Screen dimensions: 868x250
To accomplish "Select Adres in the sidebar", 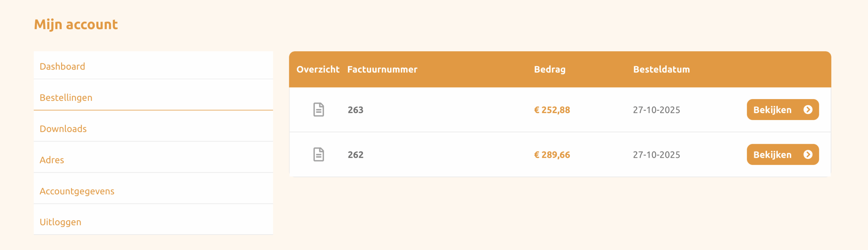I will coord(52,160).
